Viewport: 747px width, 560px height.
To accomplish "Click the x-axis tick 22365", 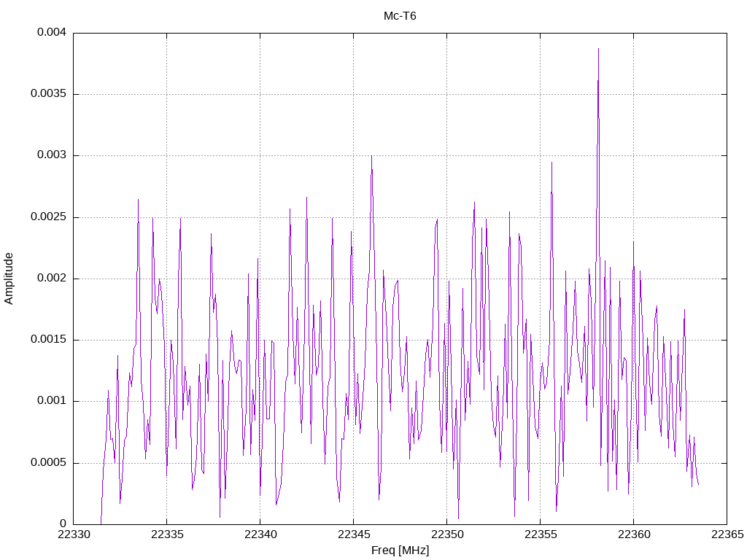I will [727, 534].
